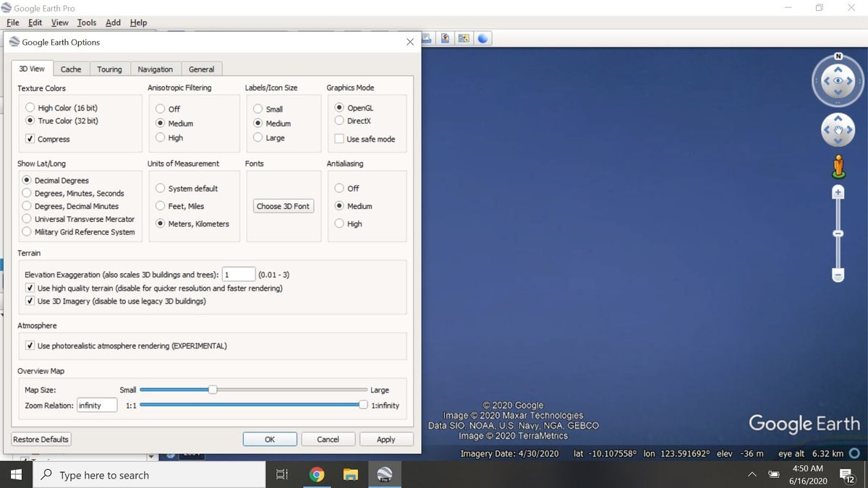Select Universal Transverse Mercator option
The width and height of the screenshot is (868, 488).
click(78, 219)
